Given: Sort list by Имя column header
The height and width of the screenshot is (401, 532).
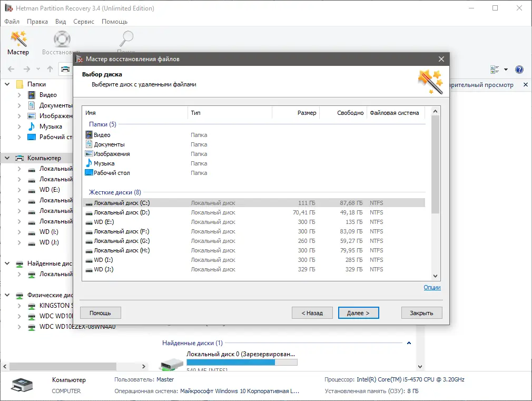Looking at the screenshot, I should [x=135, y=113].
